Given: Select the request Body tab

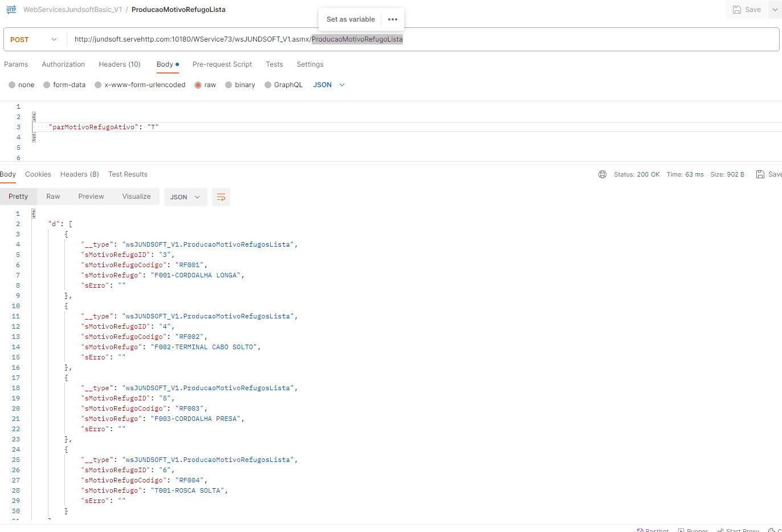Looking at the screenshot, I should click(x=168, y=64).
